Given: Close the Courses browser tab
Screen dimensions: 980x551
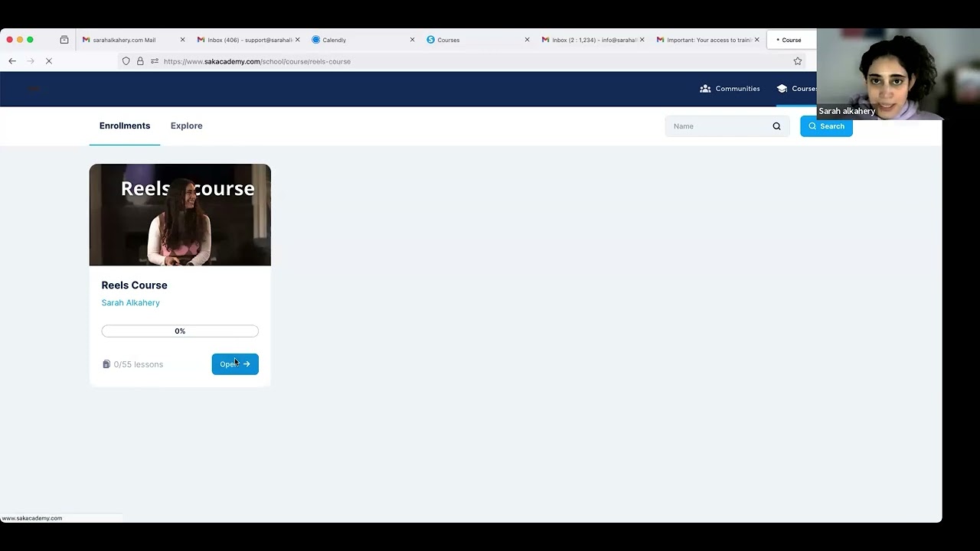Looking at the screenshot, I should coord(527,40).
